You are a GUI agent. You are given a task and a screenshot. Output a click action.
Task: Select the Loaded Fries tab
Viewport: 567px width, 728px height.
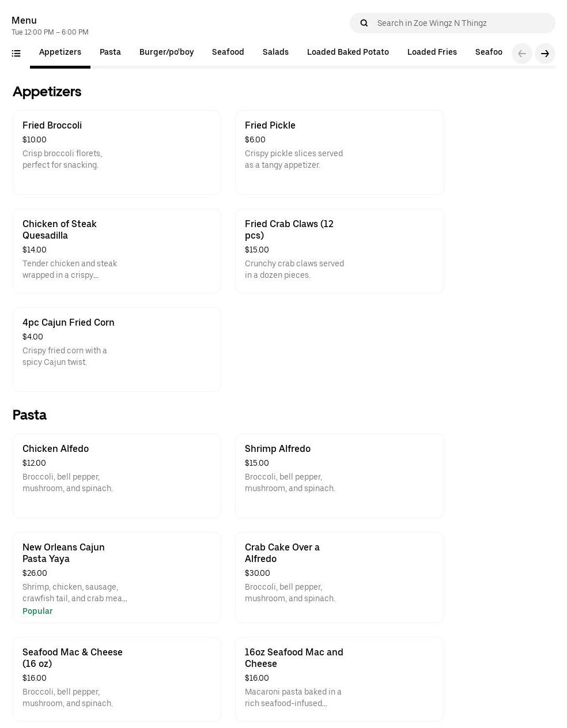pyautogui.click(x=432, y=52)
